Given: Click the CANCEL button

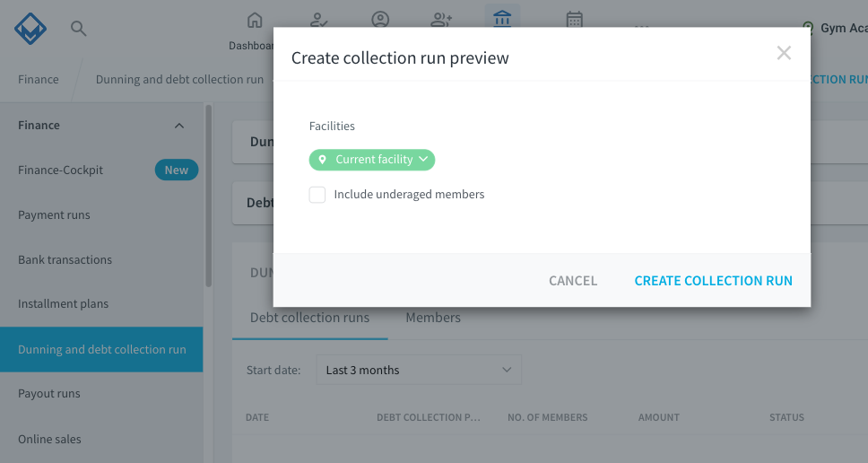Looking at the screenshot, I should click(573, 281).
